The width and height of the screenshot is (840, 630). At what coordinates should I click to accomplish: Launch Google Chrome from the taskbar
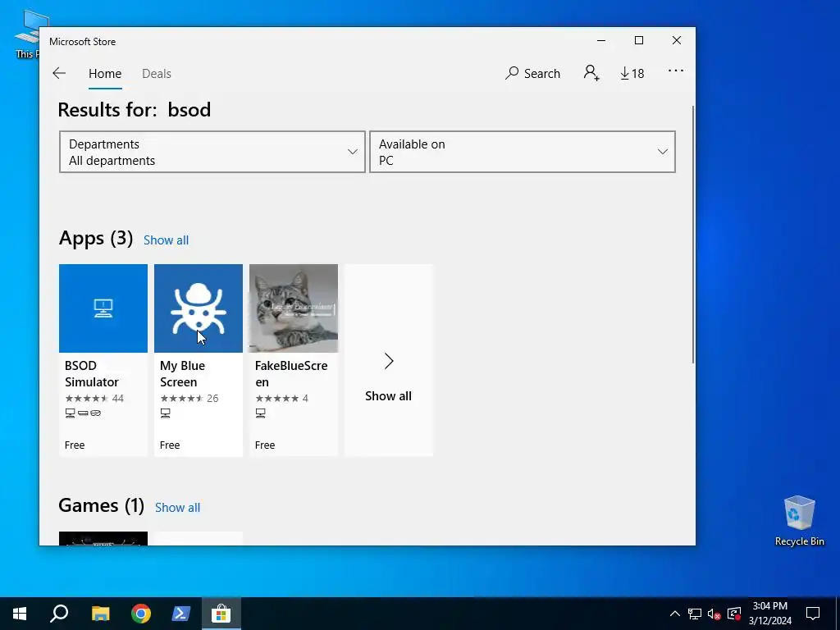pyautogui.click(x=141, y=614)
